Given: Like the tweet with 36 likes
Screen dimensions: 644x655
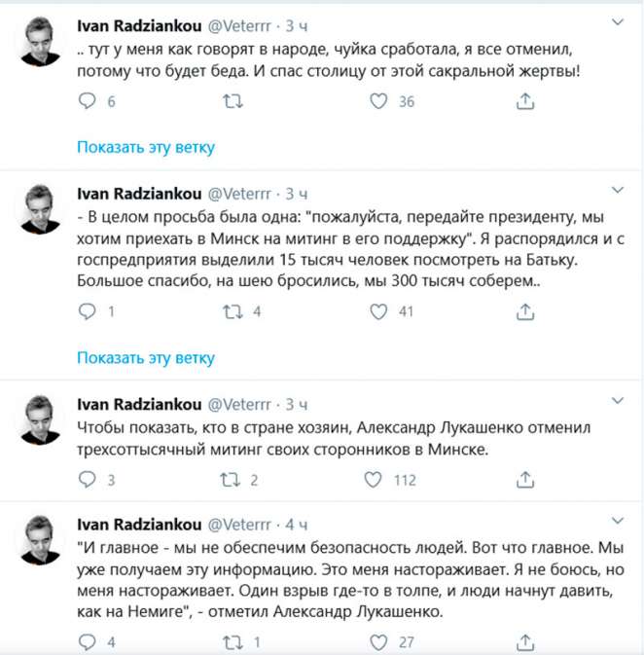Looking at the screenshot, I should click(379, 101).
